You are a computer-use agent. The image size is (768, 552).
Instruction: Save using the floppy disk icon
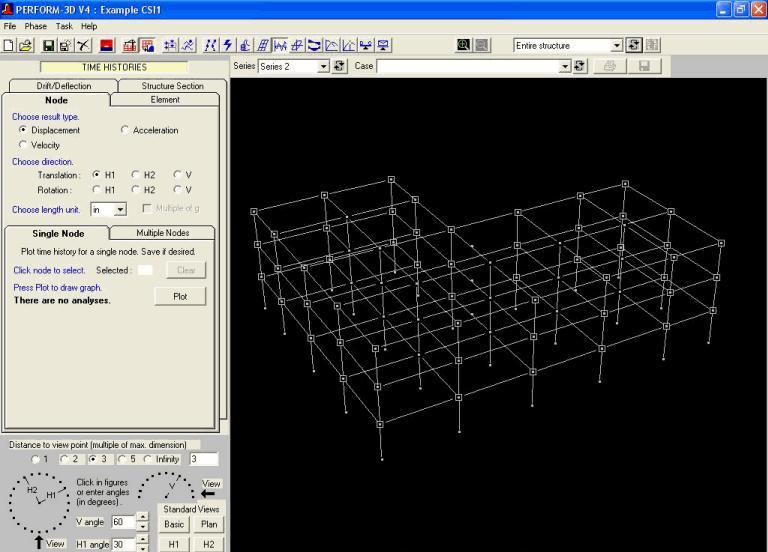click(x=48, y=46)
